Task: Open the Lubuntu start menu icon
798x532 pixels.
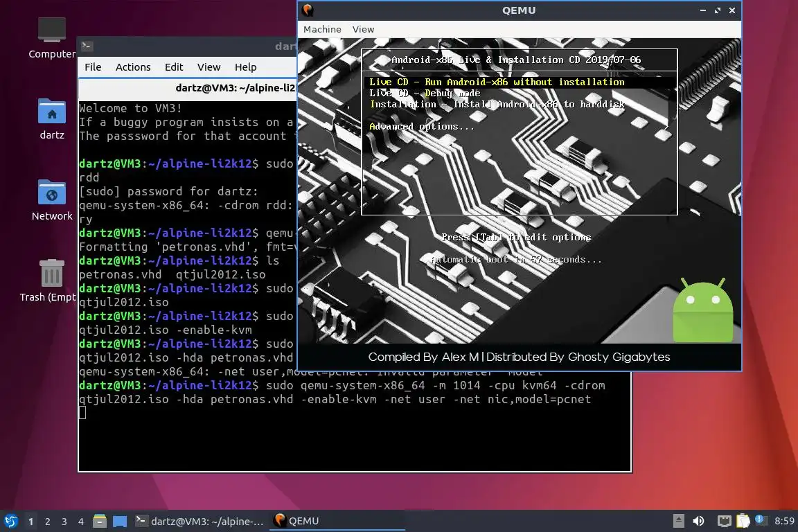Action: point(10,521)
